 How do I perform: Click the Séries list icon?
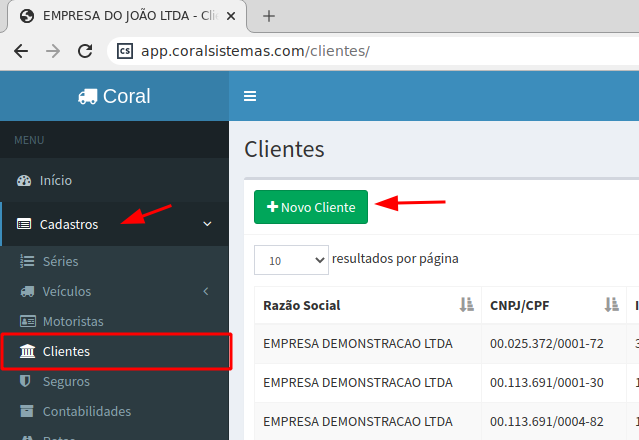click(x=27, y=262)
